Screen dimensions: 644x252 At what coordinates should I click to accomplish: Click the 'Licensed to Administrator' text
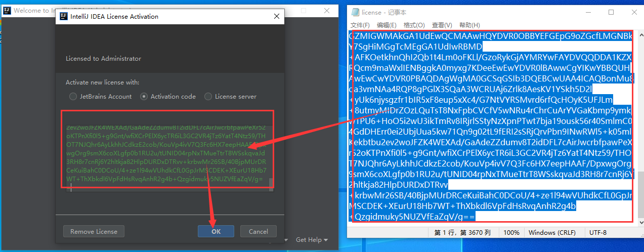point(104,59)
